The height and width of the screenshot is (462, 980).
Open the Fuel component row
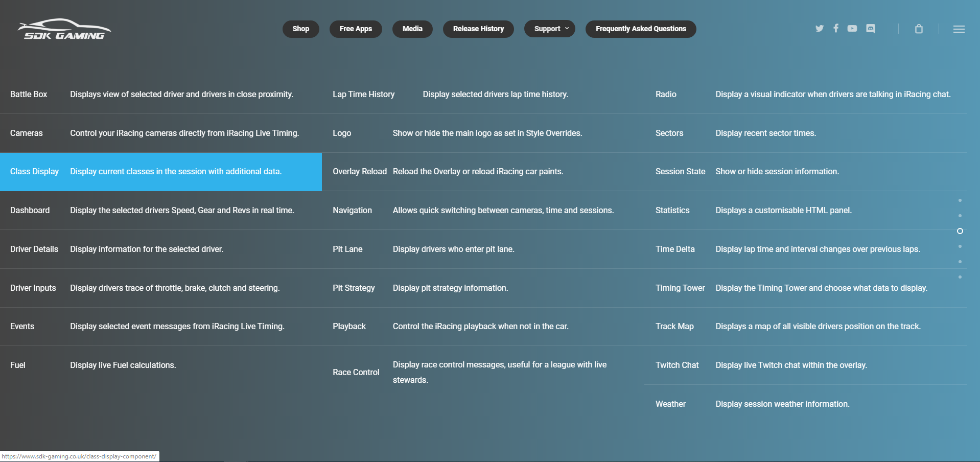pos(161,365)
